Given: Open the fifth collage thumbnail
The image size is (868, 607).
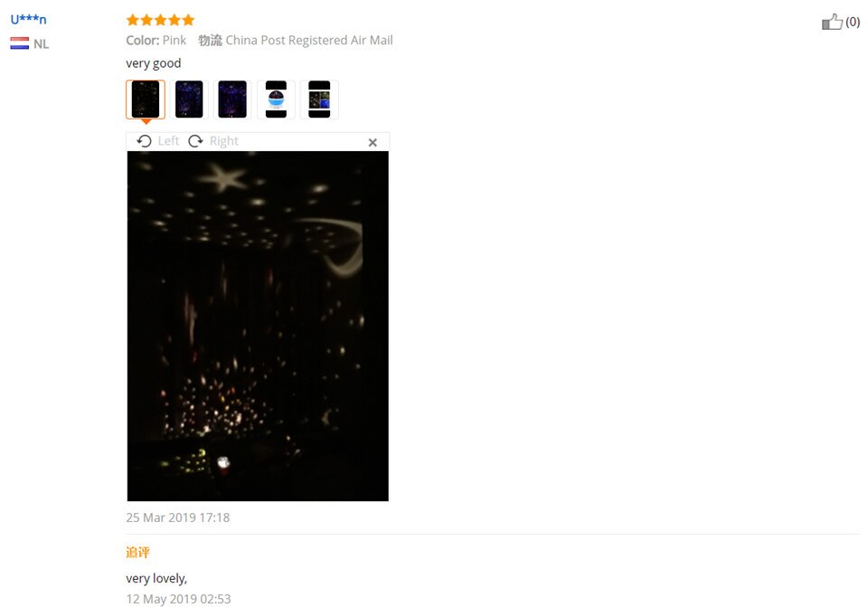Looking at the screenshot, I should click(x=319, y=100).
